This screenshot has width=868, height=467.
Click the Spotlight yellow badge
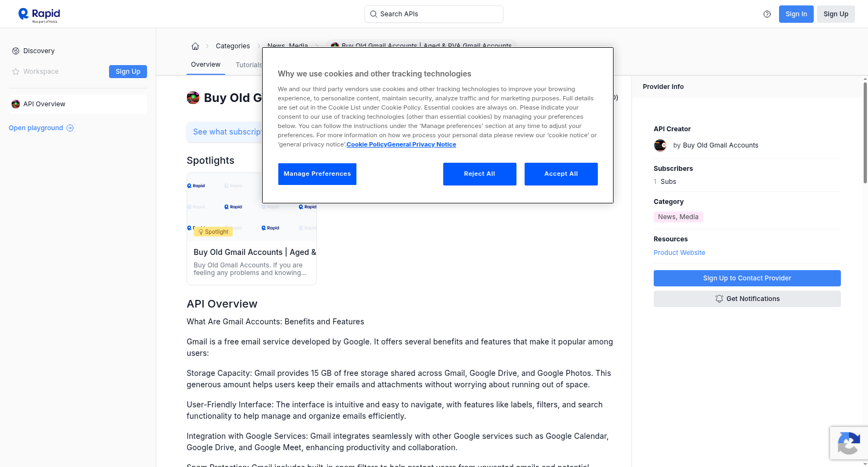click(213, 232)
